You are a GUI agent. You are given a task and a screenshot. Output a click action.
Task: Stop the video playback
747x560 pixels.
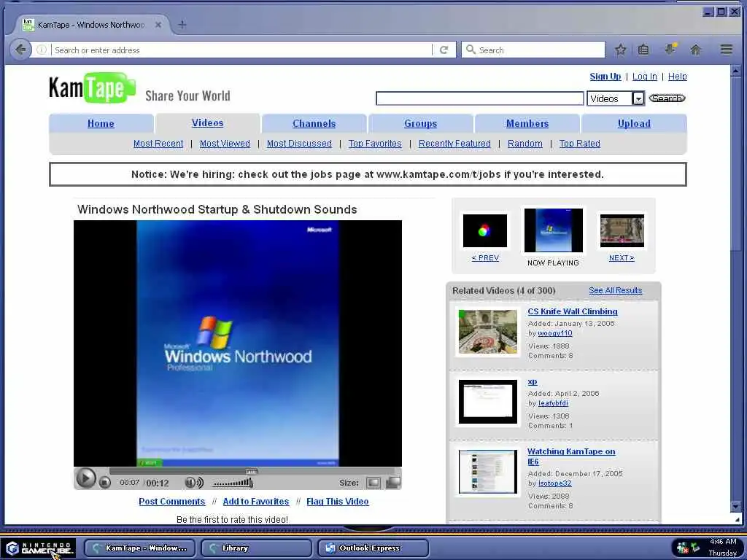pyautogui.click(x=105, y=483)
